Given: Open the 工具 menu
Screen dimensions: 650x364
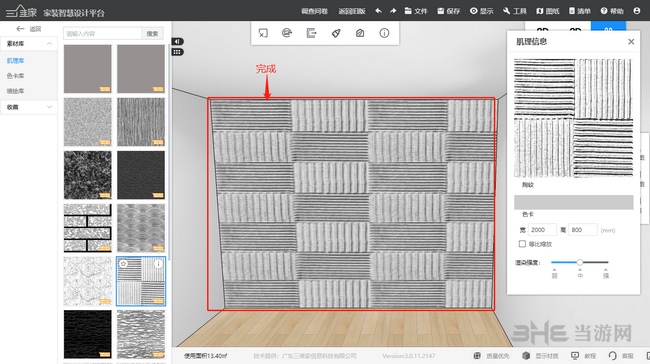Looking at the screenshot, I should pos(514,11).
